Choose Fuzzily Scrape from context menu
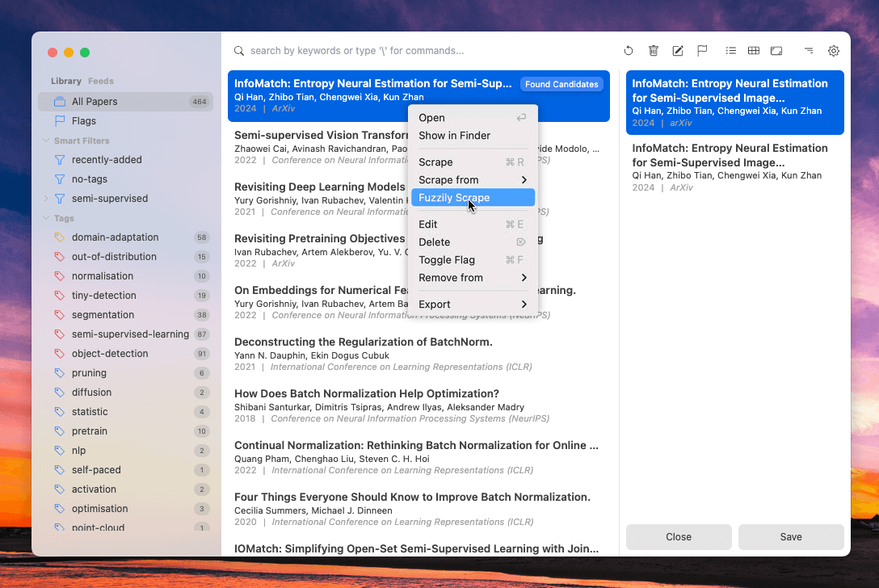This screenshot has width=879, height=588. (x=454, y=198)
